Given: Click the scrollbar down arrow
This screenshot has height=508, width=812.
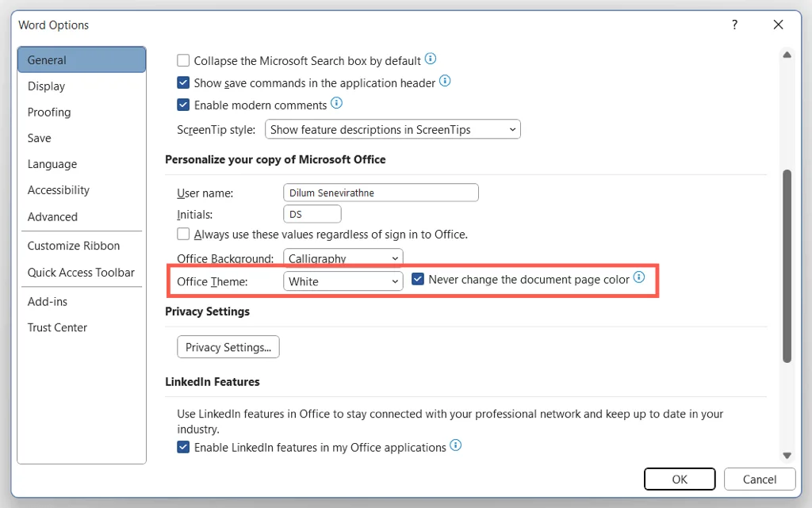Looking at the screenshot, I should [787, 455].
